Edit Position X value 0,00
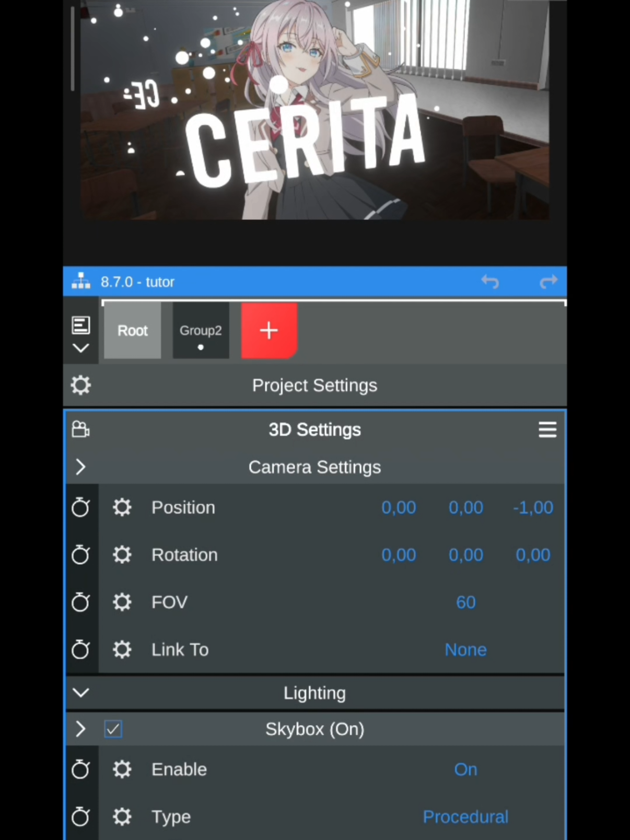Image resolution: width=630 pixels, height=840 pixels. (399, 508)
